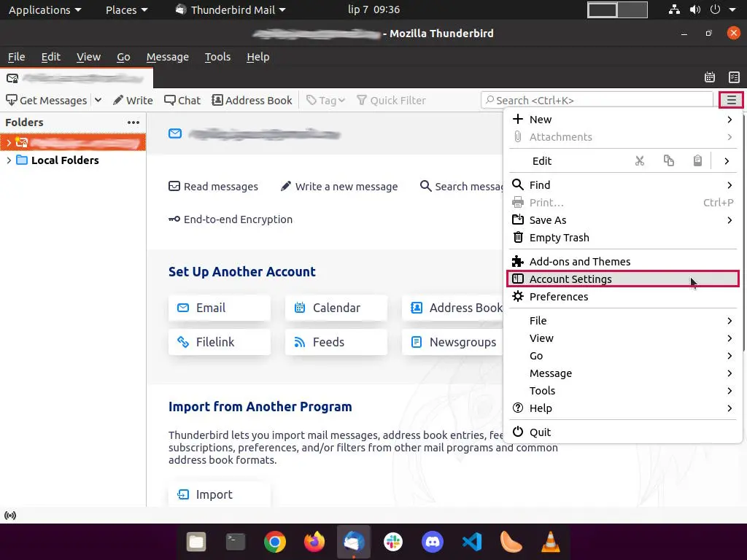Expand the highlighted mail account folder

9,142
